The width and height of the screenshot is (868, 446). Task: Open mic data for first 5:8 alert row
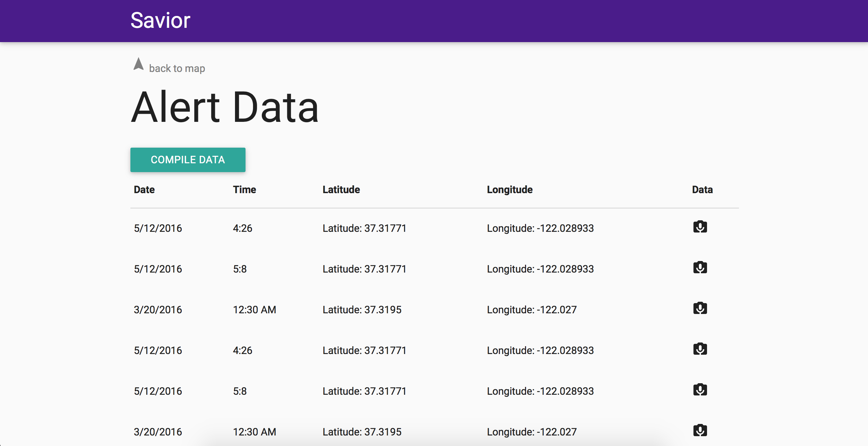pyautogui.click(x=700, y=267)
